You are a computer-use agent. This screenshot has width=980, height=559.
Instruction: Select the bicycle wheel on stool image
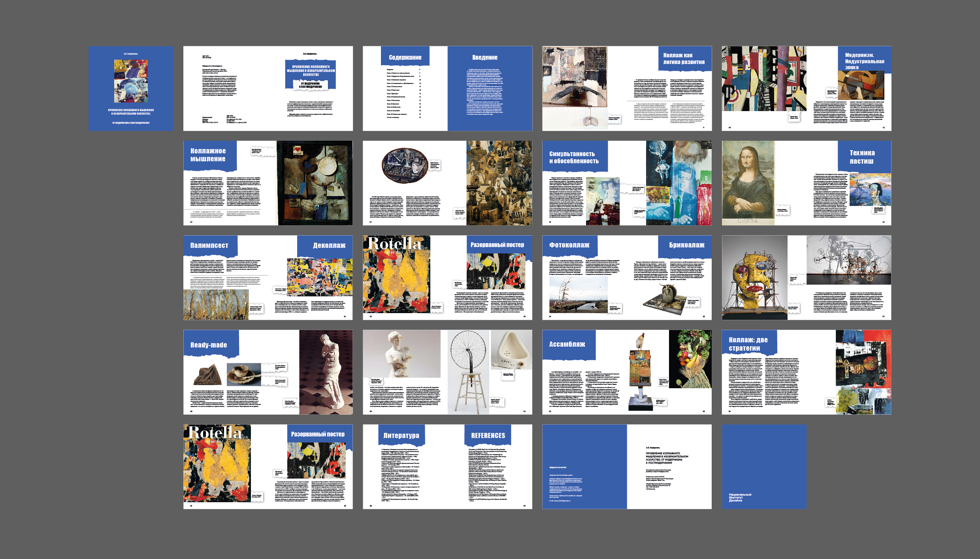pos(468,372)
